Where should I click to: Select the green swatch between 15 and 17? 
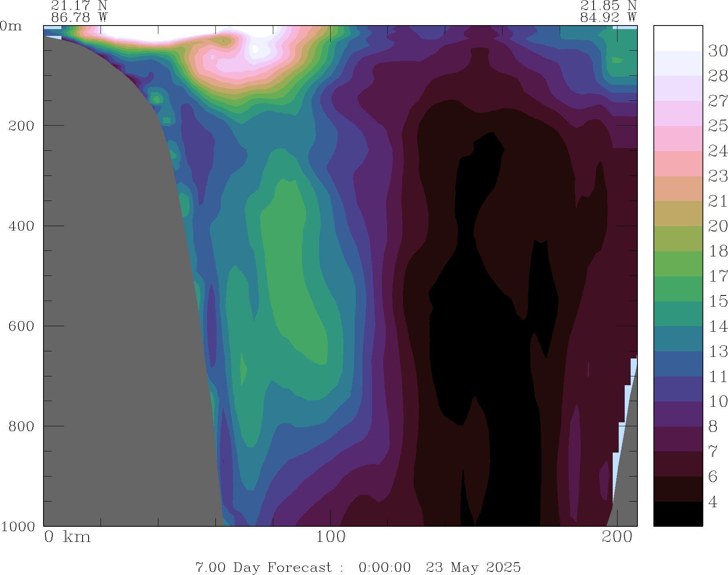coord(678,289)
